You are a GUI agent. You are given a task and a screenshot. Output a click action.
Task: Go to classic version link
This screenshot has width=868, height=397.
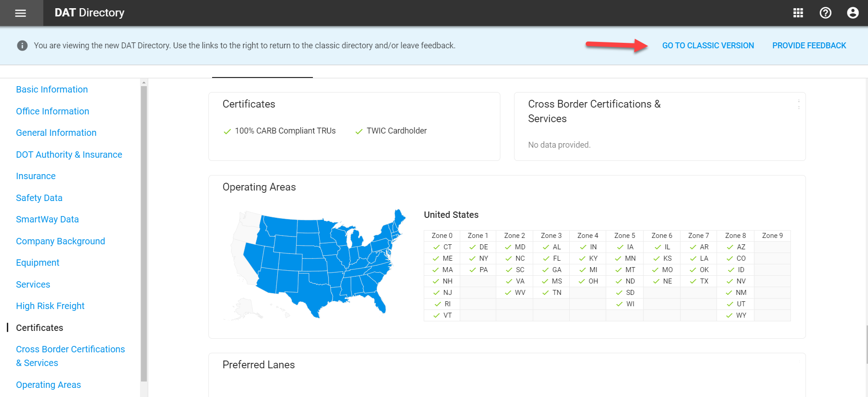708,46
